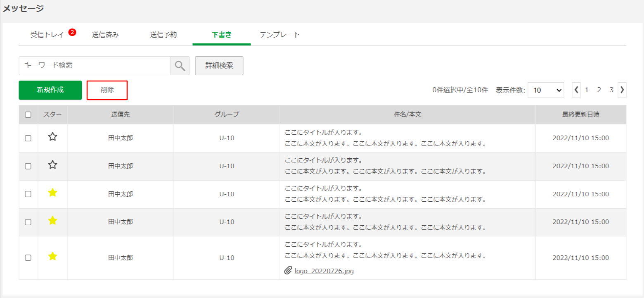
Task: Star the second draft row's empty star
Action: 52,165
